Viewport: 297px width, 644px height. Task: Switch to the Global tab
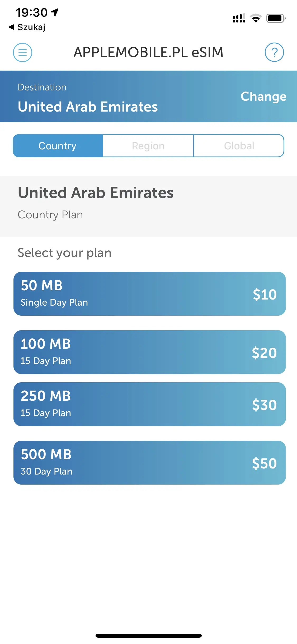click(x=239, y=146)
